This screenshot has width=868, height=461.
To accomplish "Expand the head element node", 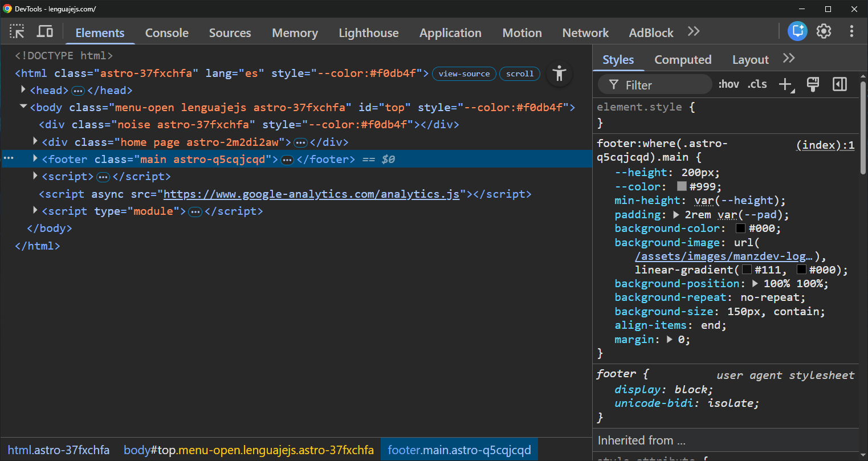I will (x=23, y=89).
